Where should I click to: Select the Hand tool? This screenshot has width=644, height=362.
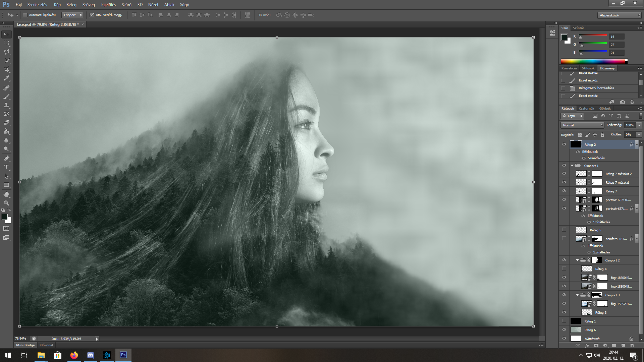[x=6, y=194]
